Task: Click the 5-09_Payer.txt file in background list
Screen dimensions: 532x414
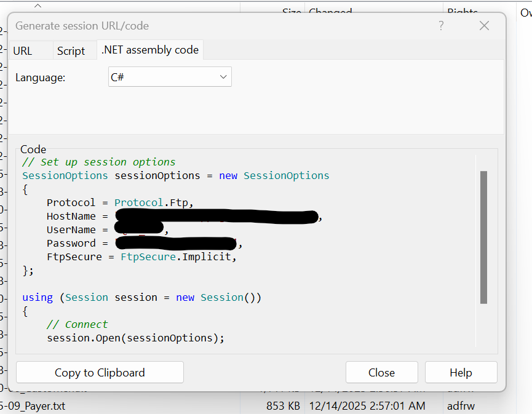Action: 33,406
